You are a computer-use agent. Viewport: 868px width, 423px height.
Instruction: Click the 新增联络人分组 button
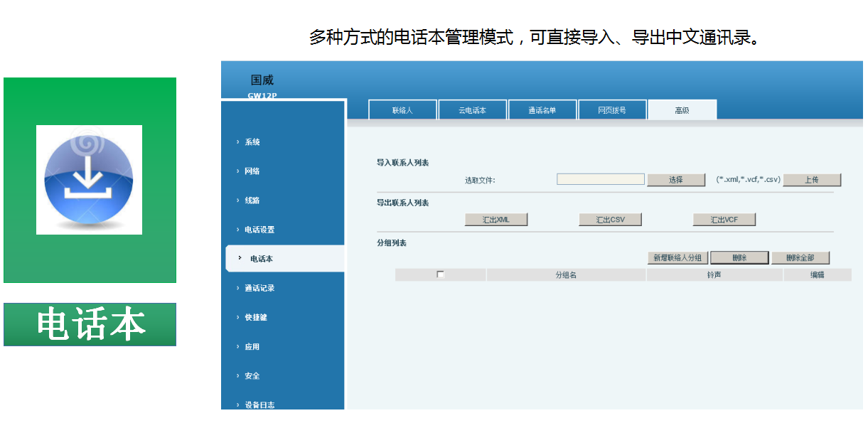click(x=677, y=258)
